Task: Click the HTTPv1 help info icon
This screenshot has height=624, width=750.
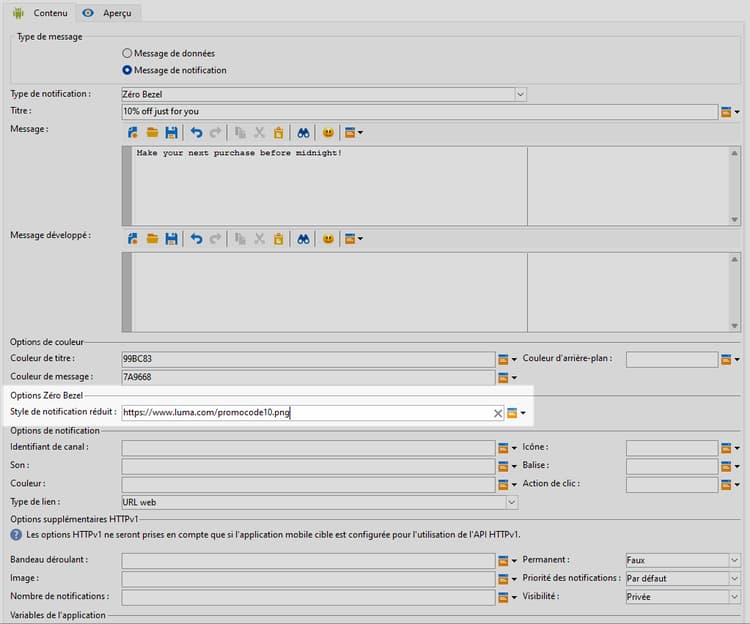Action: pos(16,535)
